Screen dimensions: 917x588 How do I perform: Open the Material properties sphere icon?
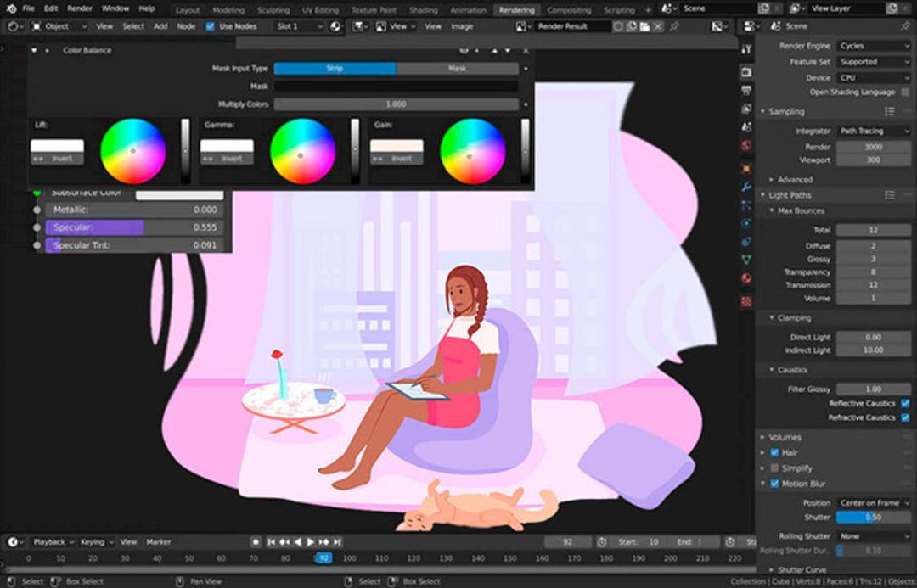[746, 277]
